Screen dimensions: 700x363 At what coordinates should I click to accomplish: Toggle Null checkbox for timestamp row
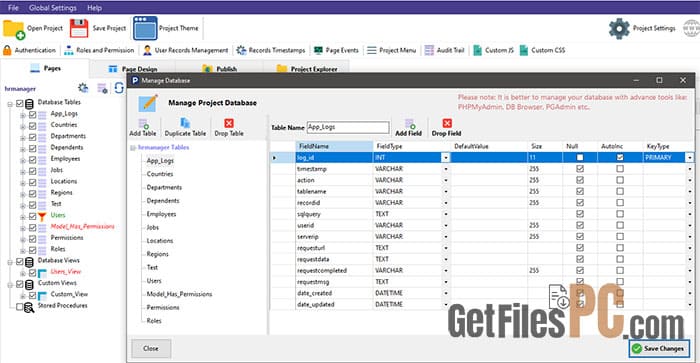[x=580, y=169]
